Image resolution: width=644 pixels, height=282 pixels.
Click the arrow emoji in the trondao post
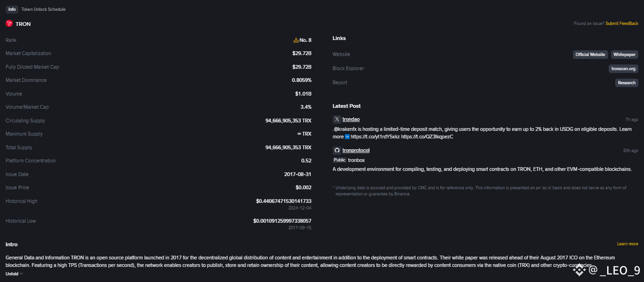(347, 137)
